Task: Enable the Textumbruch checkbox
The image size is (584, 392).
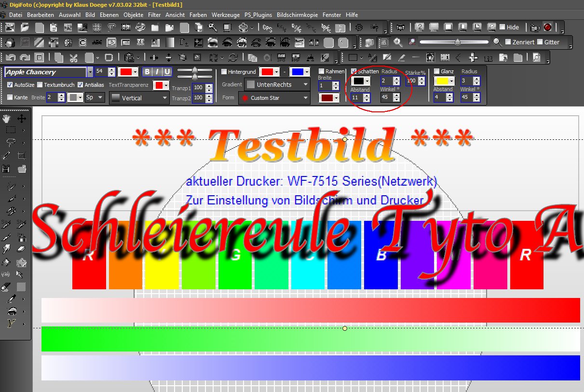Action: click(x=40, y=85)
